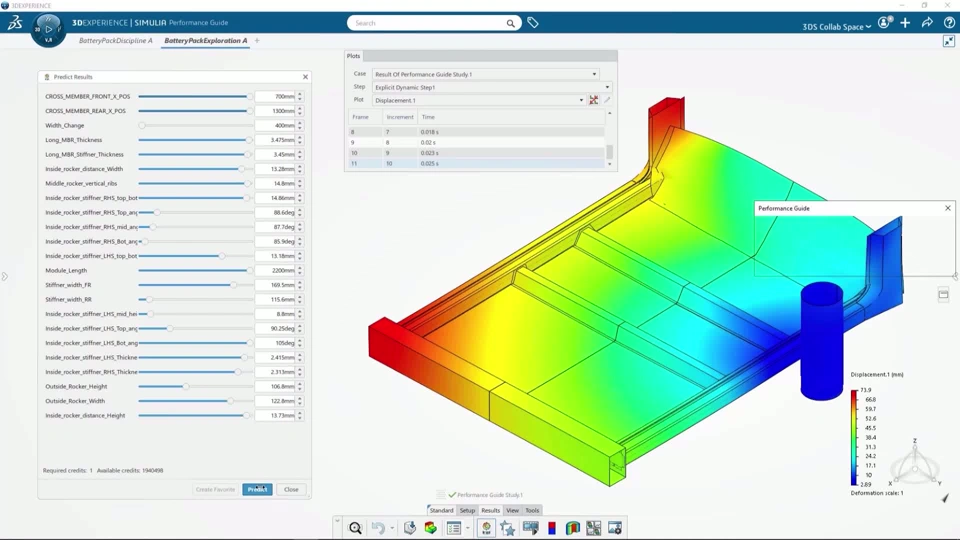Image resolution: width=960 pixels, height=540 pixels.
Task: Click the red-blue color bar icon
Action: [552, 528]
